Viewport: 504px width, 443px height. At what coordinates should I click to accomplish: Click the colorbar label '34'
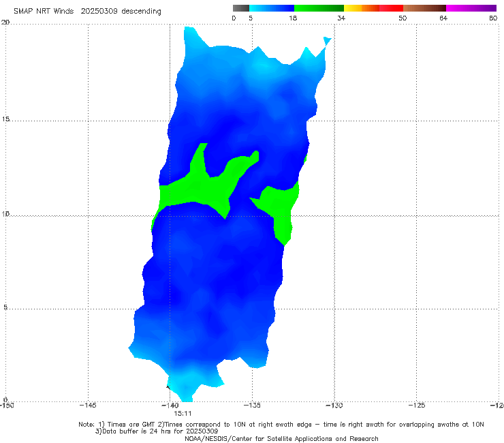pos(341,18)
